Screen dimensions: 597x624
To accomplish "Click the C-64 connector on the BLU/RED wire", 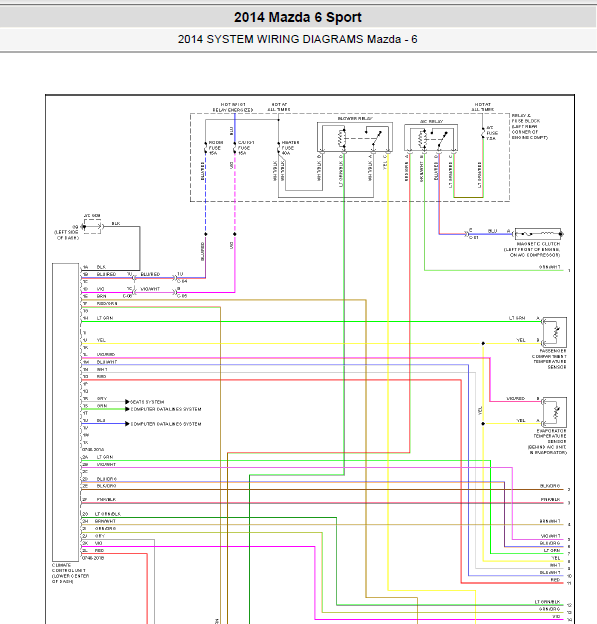I will pos(174,278).
